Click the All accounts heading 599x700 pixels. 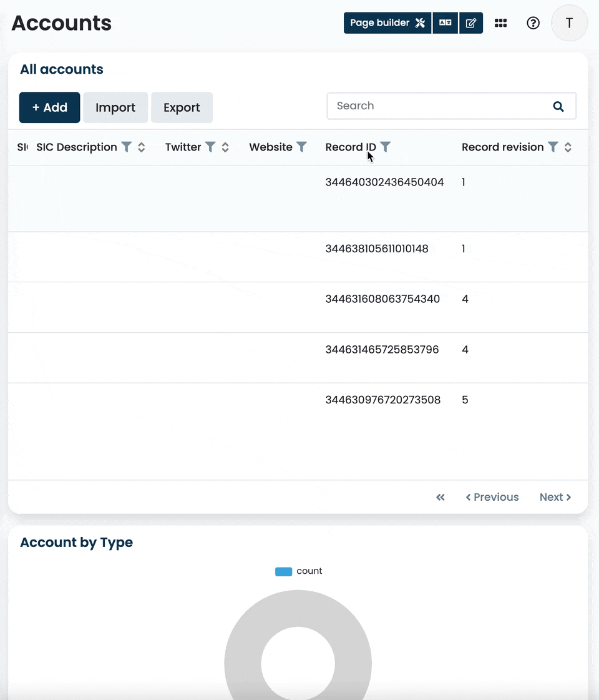click(x=62, y=69)
